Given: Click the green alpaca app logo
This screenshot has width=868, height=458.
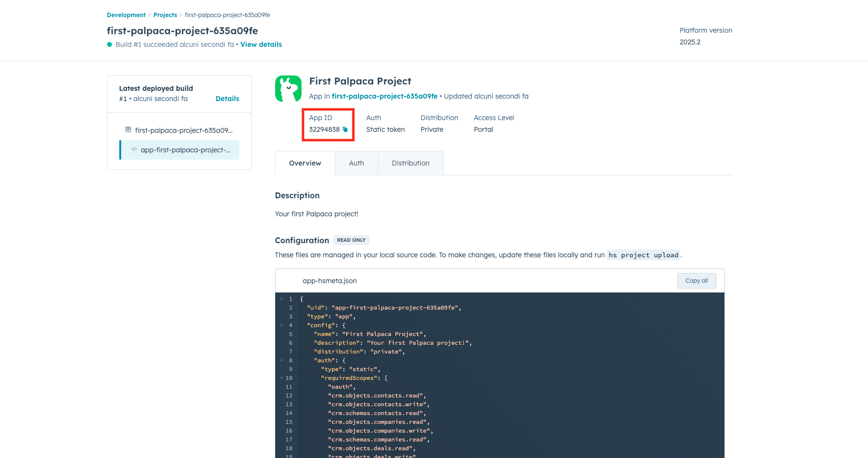Looking at the screenshot, I should pyautogui.click(x=288, y=88).
